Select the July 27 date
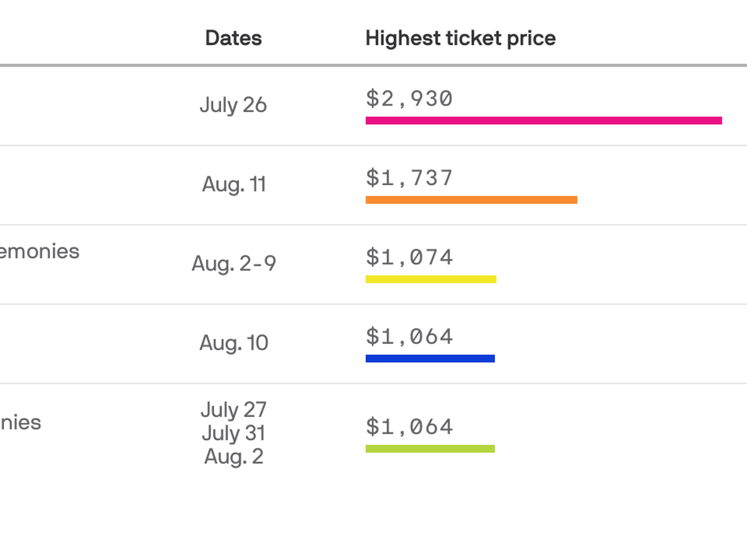747x560 pixels. tap(233, 410)
